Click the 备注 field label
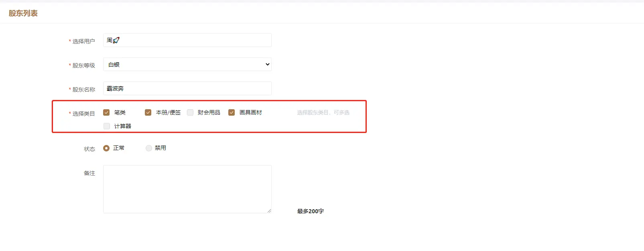 [89, 173]
